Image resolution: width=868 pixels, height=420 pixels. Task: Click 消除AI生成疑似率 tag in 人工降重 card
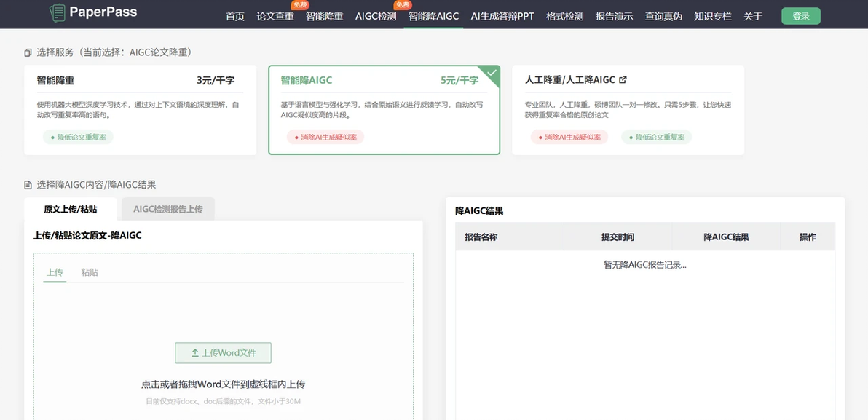[569, 137]
